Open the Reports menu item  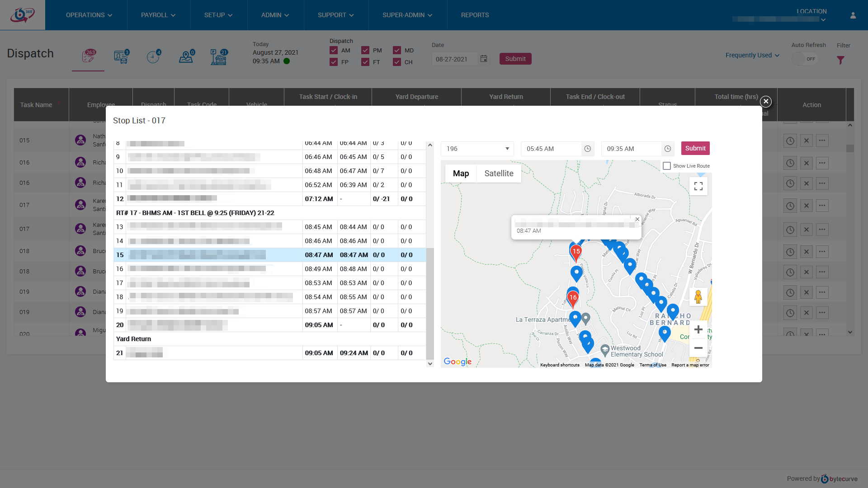click(475, 15)
